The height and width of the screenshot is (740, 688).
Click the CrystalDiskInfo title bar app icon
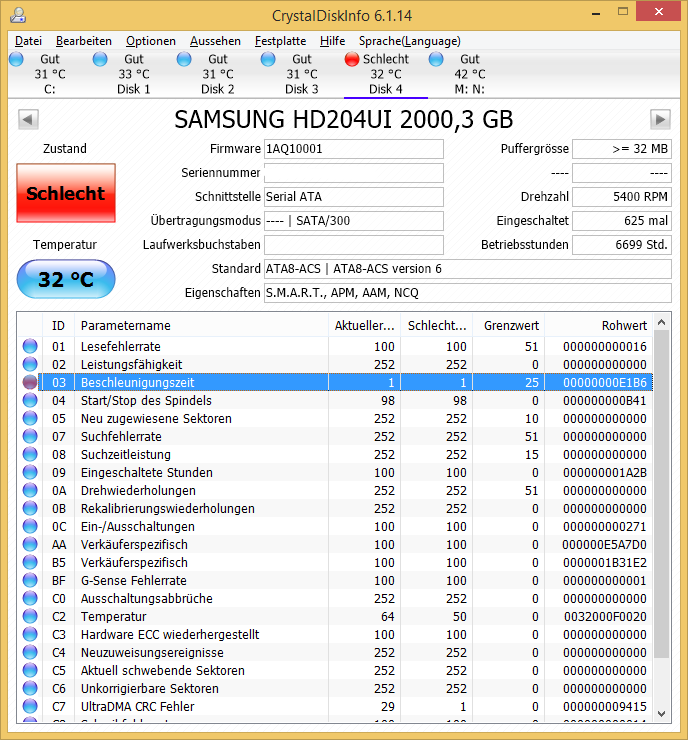[18, 15]
